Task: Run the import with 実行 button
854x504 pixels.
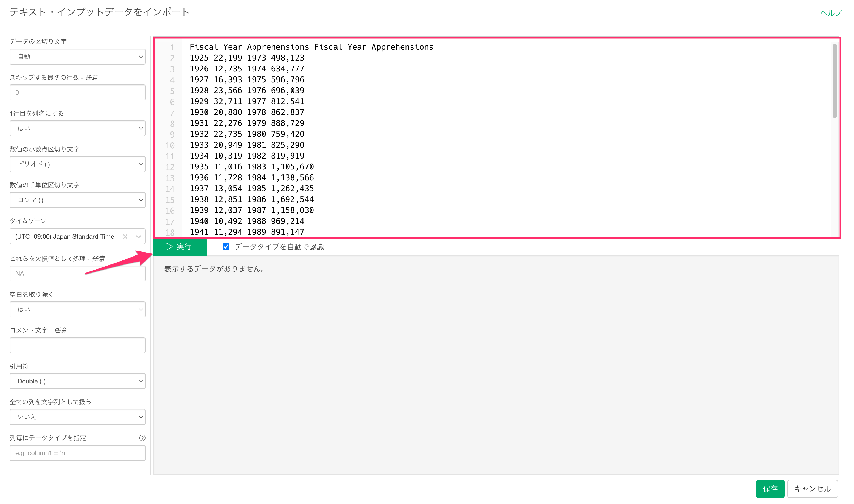Action: point(180,247)
